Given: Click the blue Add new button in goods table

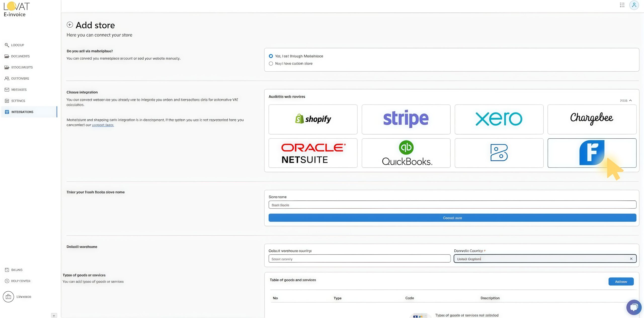Looking at the screenshot, I should (x=621, y=282).
